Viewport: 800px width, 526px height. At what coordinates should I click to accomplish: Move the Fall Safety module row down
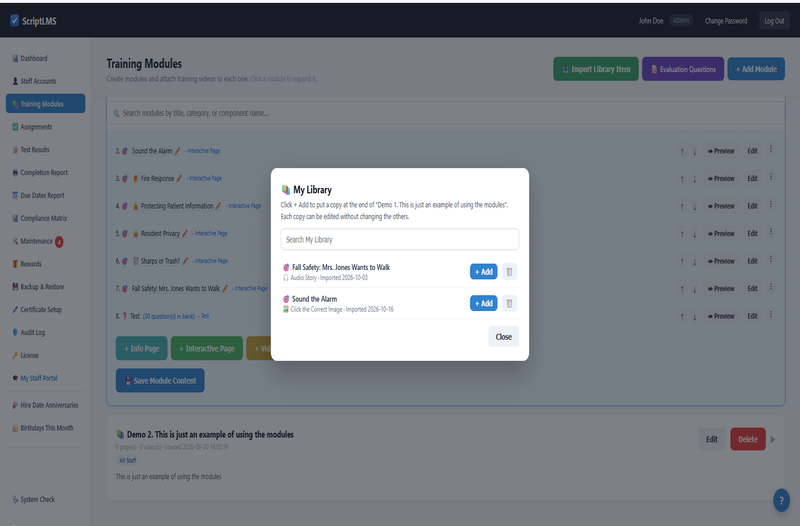pyautogui.click(x=694, y=289)
